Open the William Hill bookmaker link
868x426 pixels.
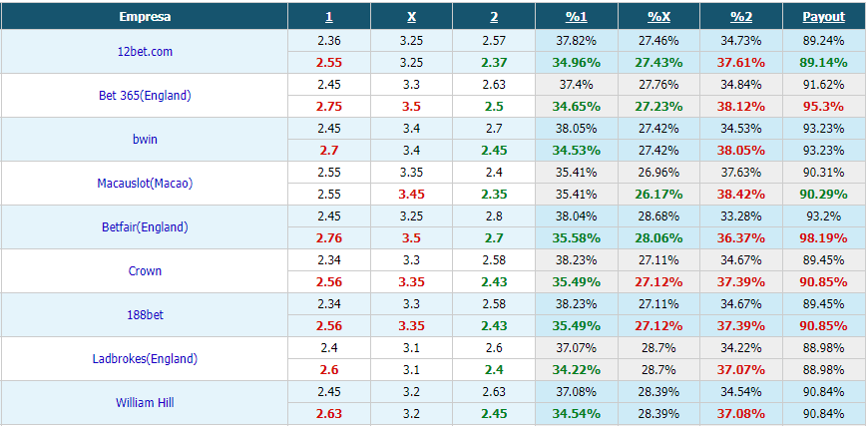point(145,402)
